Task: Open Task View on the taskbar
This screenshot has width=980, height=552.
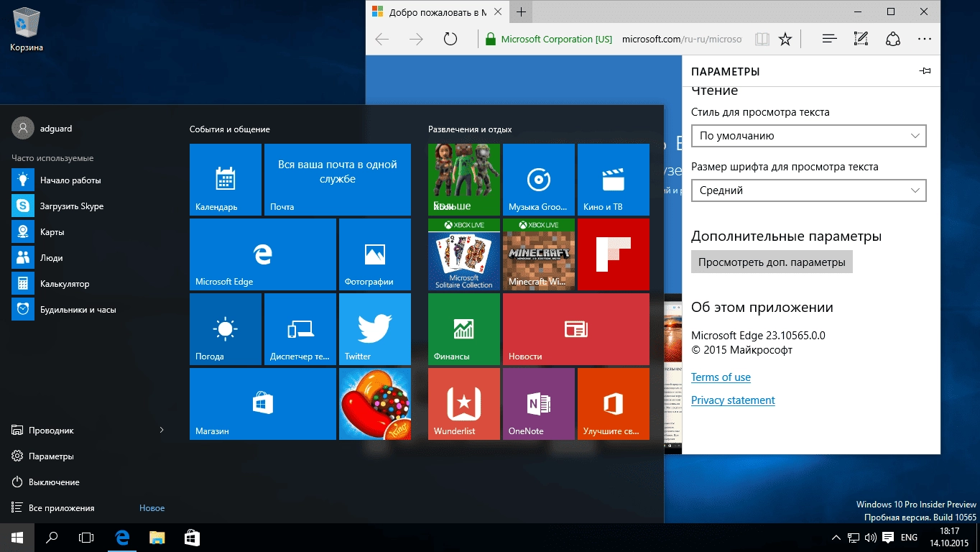Action: pyautogui.click(x=86, y=537)
